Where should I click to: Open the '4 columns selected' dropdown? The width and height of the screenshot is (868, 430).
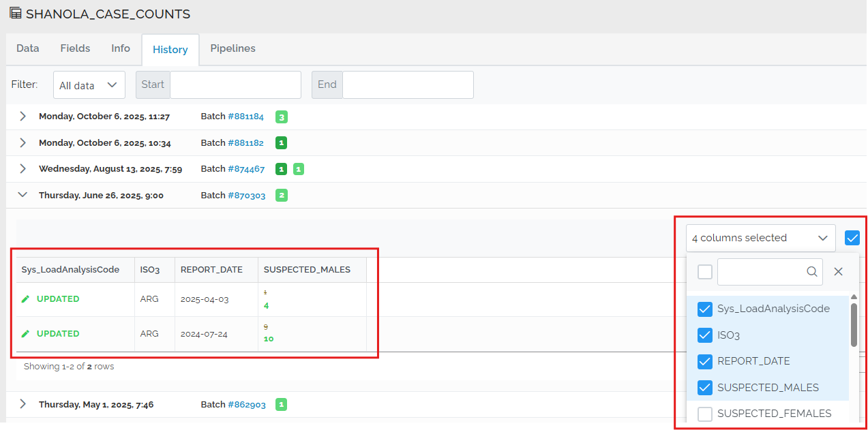760,238
